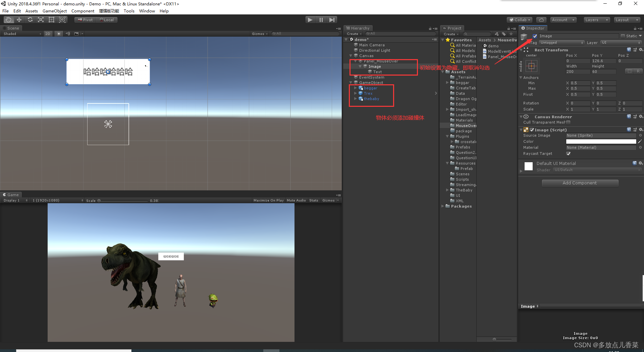Toggle the Static checkbox
This screenshot has width=644, height=352.
point(623,36)
